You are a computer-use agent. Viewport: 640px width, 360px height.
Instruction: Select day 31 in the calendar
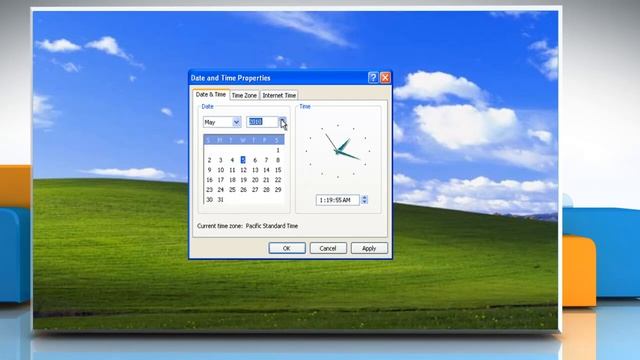221,200
